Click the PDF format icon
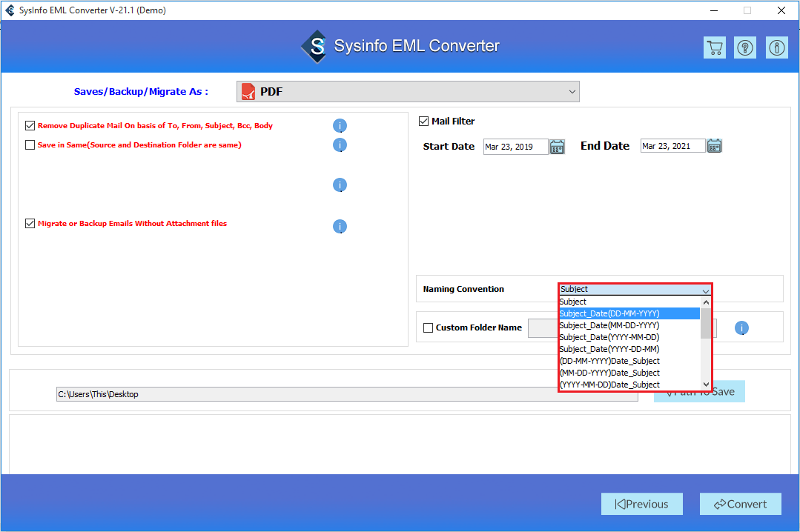Screen dimensions: 800x532 [x=248, y=92]
